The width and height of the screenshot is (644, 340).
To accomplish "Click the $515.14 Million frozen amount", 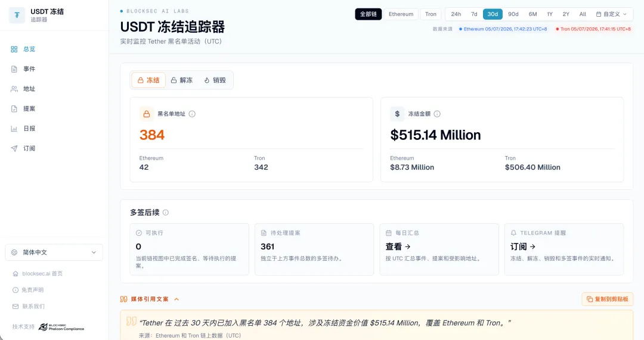I will (x=435, y=135).
